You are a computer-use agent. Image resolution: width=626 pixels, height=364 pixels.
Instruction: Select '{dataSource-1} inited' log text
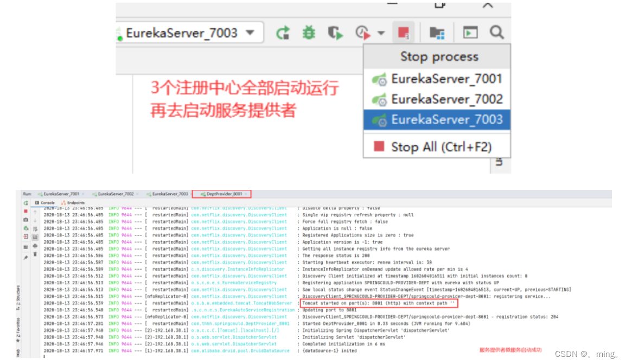click(x=329, y=351)
